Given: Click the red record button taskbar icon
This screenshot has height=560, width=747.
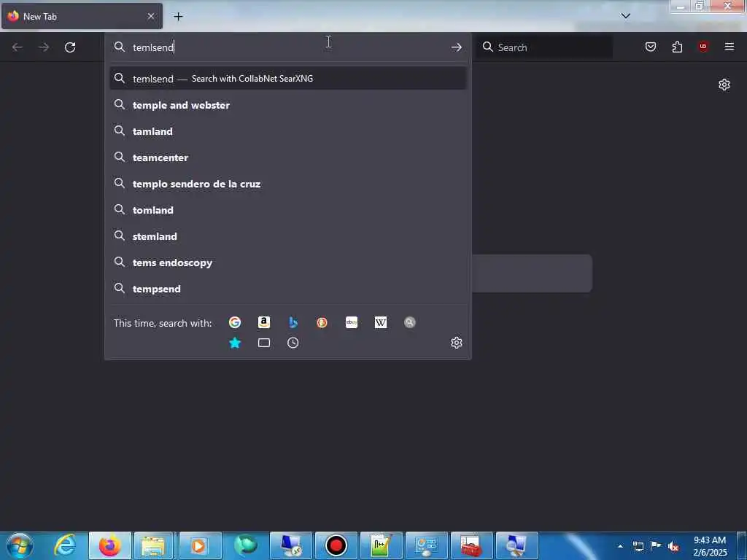Looking at the screenshot, I should 336,545.
